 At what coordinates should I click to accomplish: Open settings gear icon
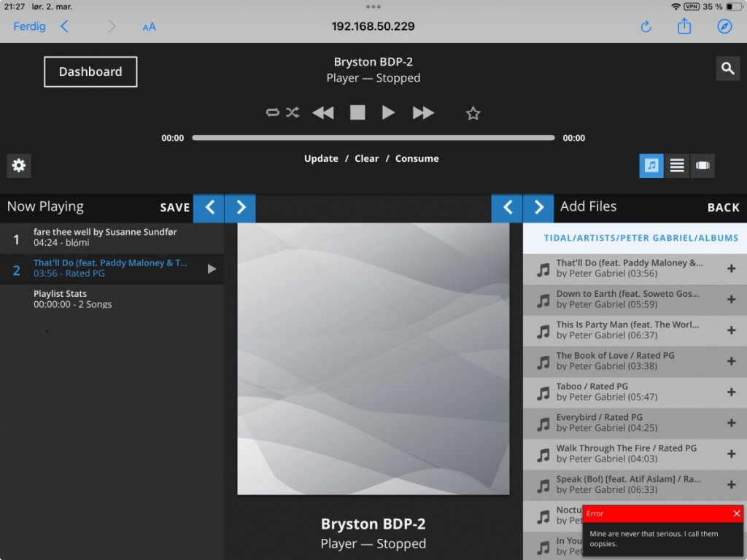18,166
